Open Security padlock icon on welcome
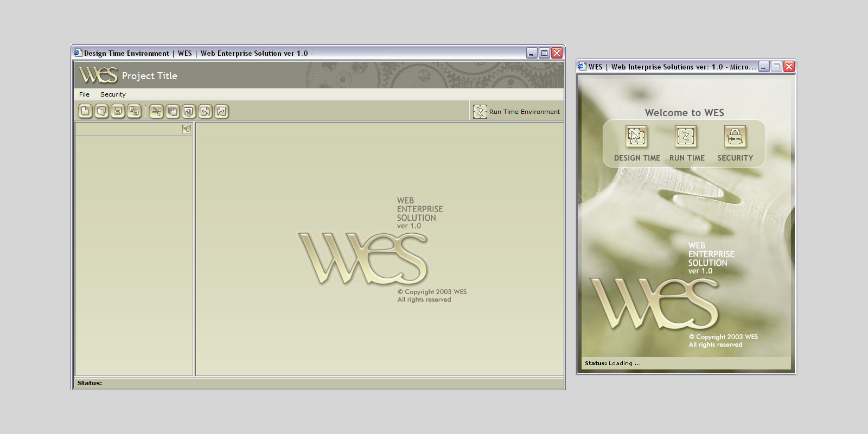Image resolution: width=868 pixels, height=434 pixels. coord(735,137)
